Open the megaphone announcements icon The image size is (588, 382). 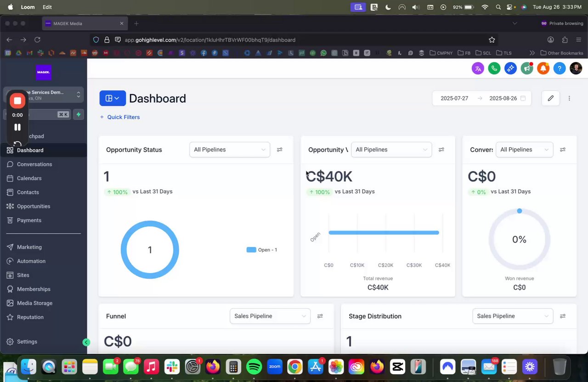pyautogui.click(x=527, y=68)
